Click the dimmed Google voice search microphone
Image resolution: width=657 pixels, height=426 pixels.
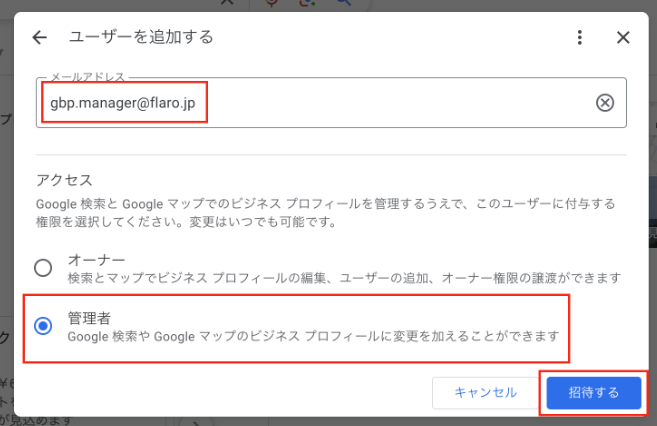click(272, 2)
